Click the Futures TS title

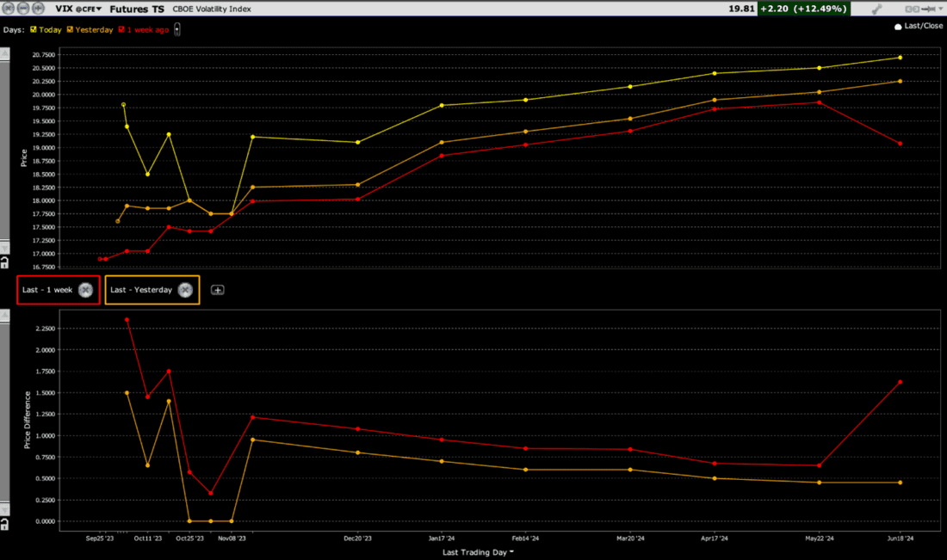(137, 9)
